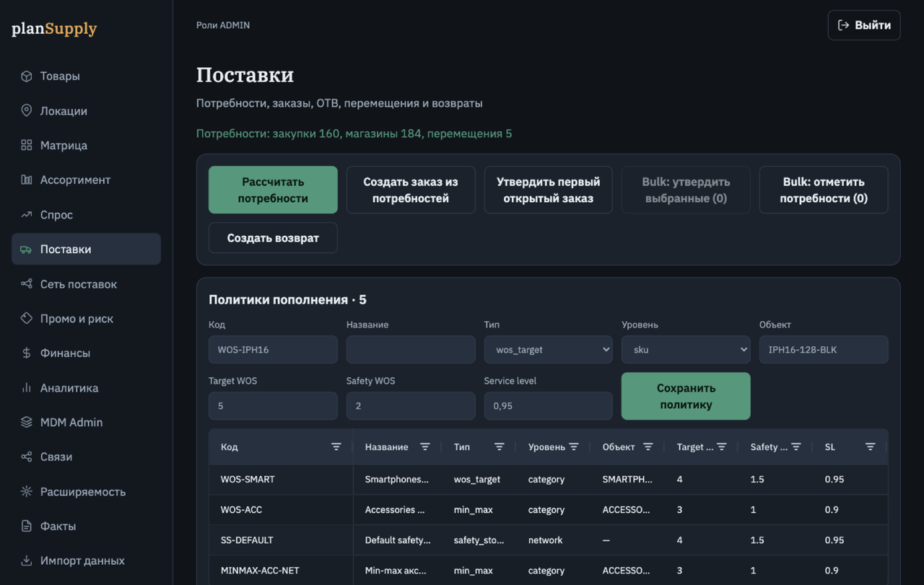Open filter menu for Safety column
The height and width of the screenshot is (585, 924).
(796, 447)
